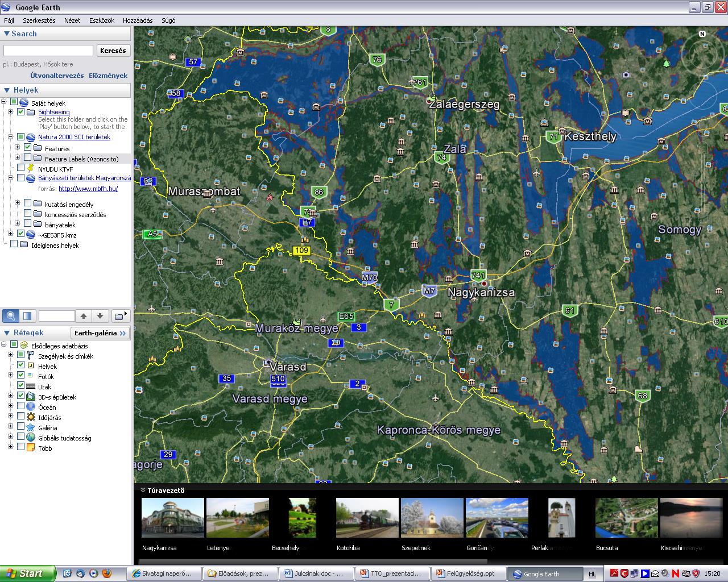728x582 pixels.
Task: Click the Firefox icon in the quick launch bar
Action: 106,573
